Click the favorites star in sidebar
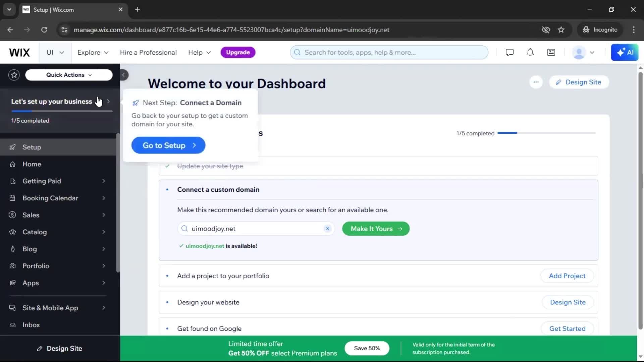This screenshot has height=362, width=644. (14, 75)
